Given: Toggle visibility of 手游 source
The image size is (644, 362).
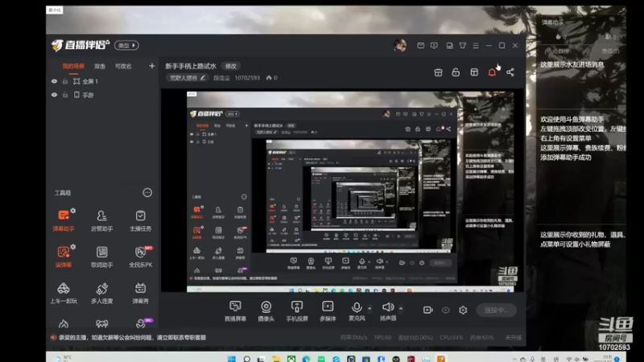Looking at the screenshot, I should click(54, 95).
